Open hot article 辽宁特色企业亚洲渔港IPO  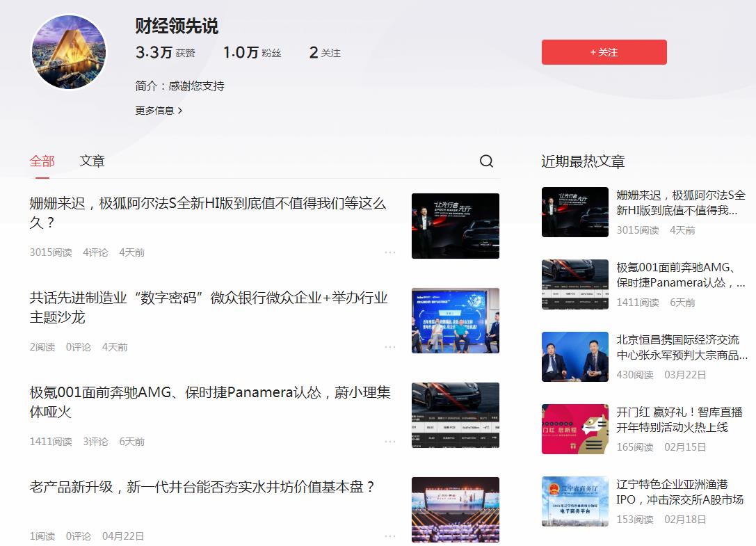(x=679, y=492)
